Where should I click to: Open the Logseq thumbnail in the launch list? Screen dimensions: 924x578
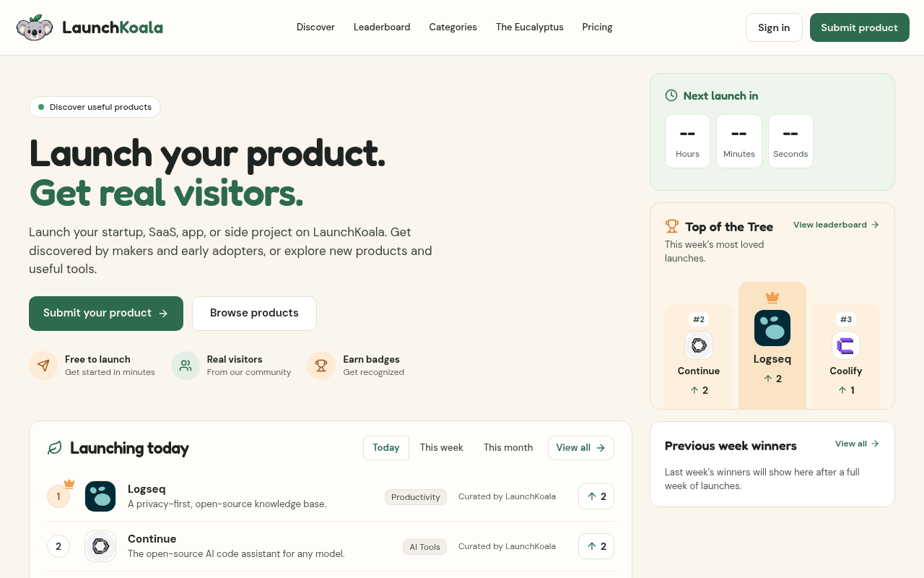[x=100, y=496]
